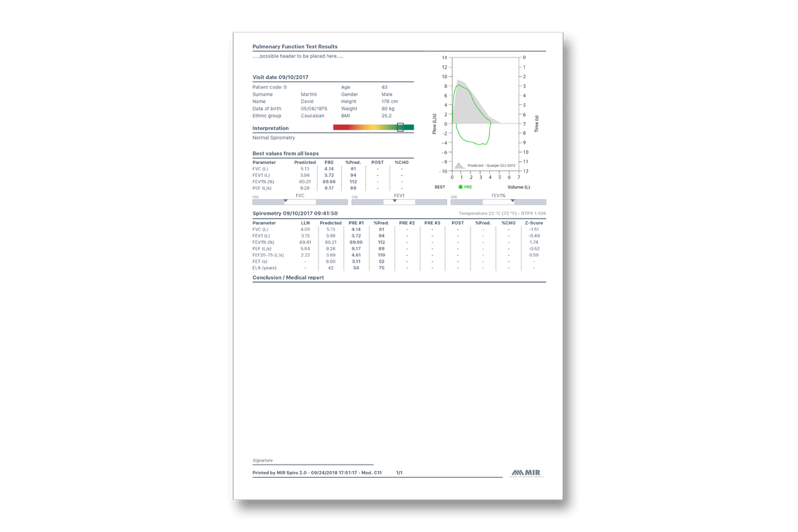Click the 'PRE #3' column header
The height and width of the screenshot is (532, 798).
(x=432, y=223)
